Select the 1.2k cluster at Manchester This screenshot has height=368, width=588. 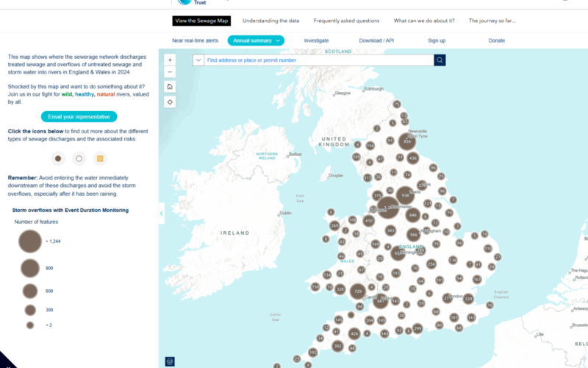[x=388, y=208]
